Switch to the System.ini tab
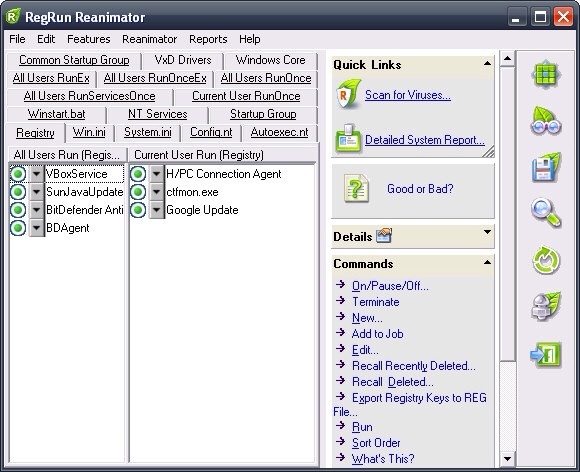580x472 pixels. (x=148, y=132)
